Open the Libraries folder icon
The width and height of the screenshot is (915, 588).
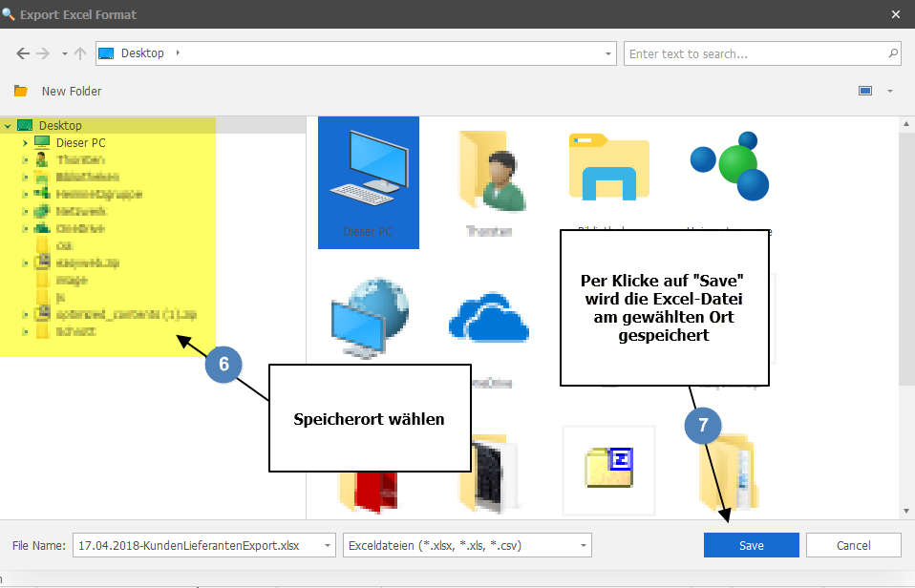tap(609, 167)
